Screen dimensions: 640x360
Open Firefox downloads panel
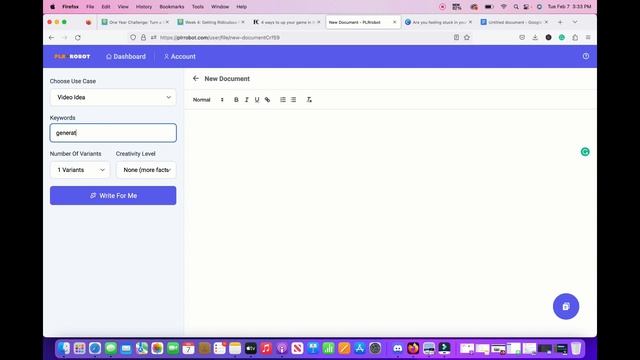tap(535, 38)
